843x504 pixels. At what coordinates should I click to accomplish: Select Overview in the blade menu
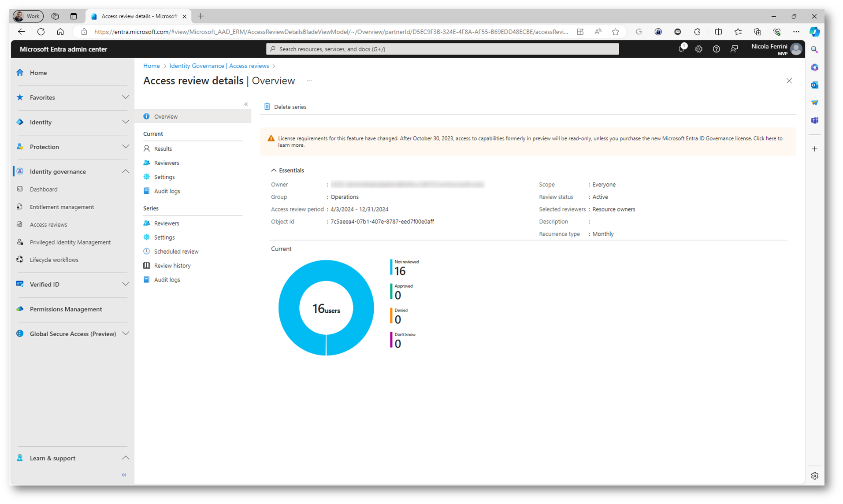tap(193, 116)
